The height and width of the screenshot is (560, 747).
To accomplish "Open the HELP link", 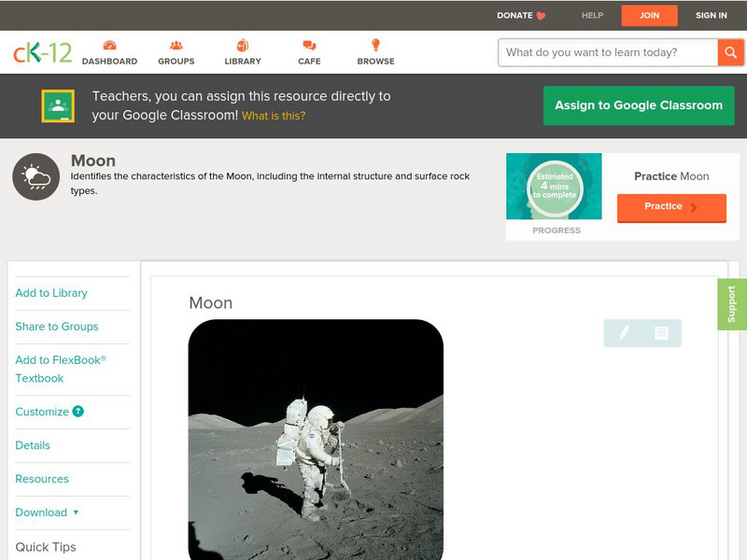I will [x=592, y=15].
